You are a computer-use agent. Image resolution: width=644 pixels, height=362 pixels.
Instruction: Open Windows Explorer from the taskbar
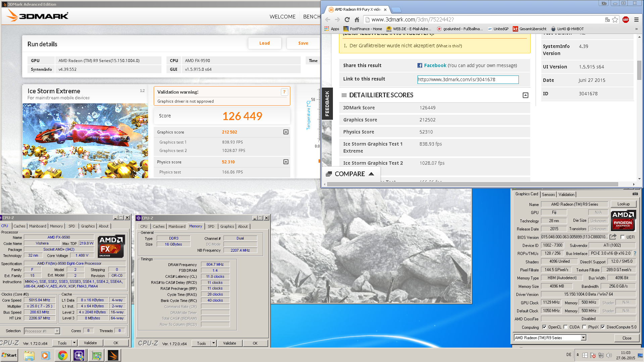(29, 355)
